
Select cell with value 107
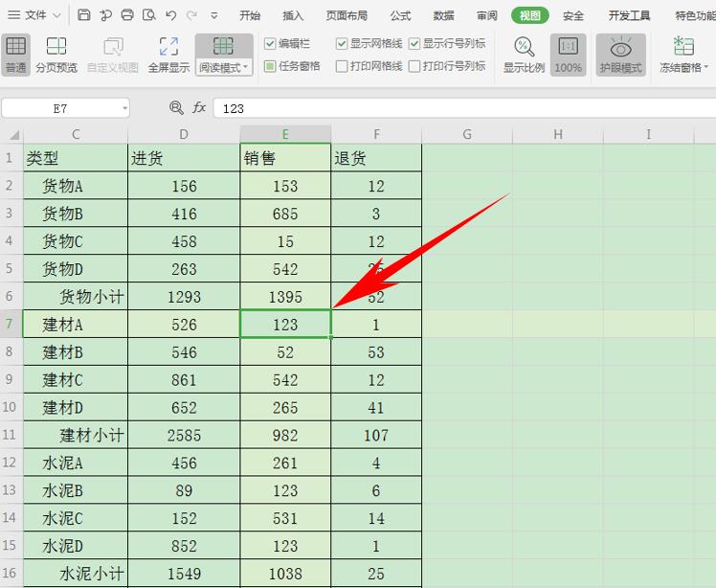point(376,435)
